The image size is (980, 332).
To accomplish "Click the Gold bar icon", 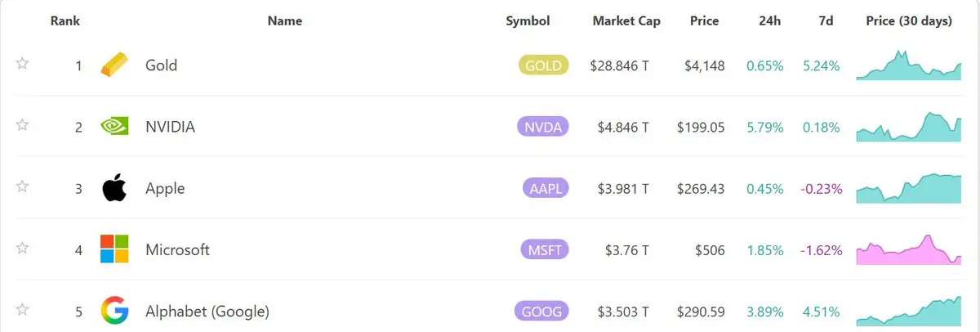I will pos(114,65).
